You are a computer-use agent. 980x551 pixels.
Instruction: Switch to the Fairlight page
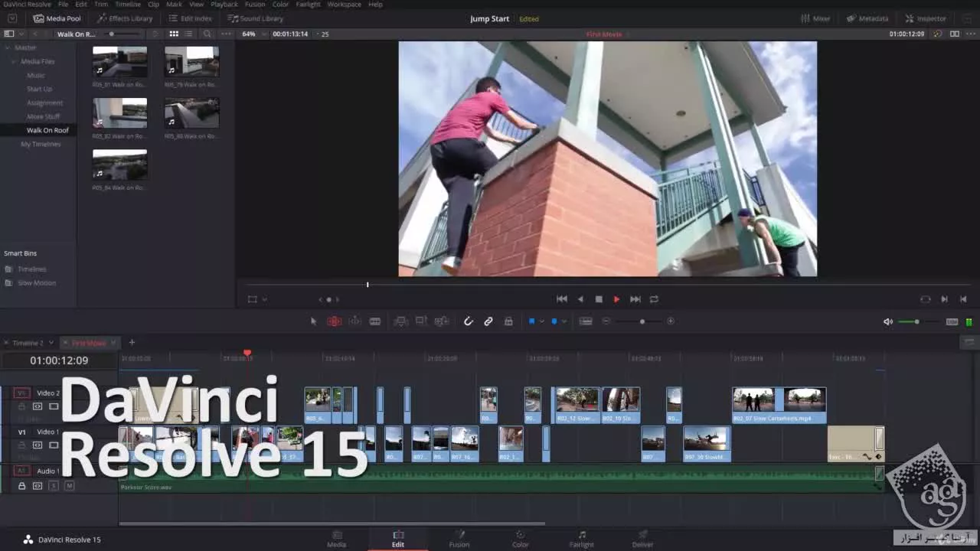click(x=582, y=539)
